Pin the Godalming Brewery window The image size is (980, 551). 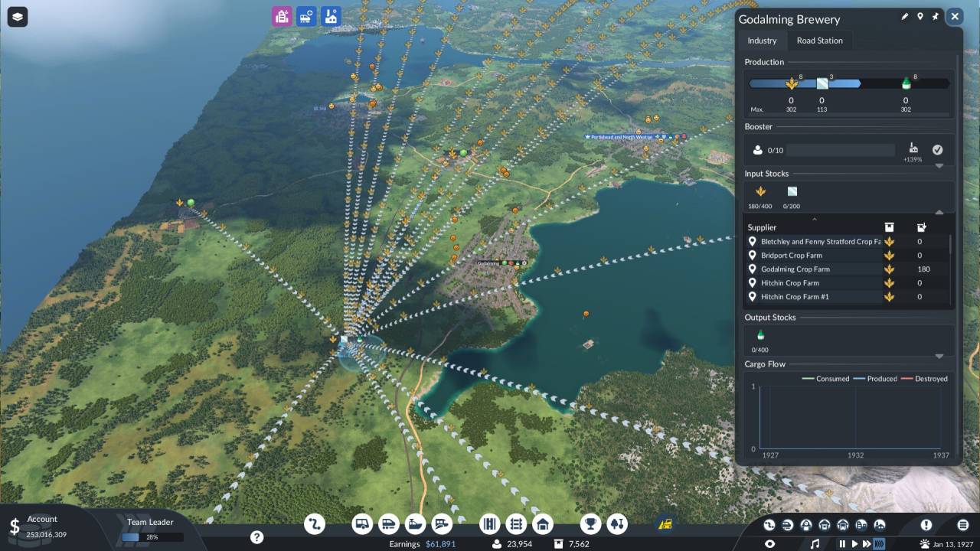coord(935,16)
